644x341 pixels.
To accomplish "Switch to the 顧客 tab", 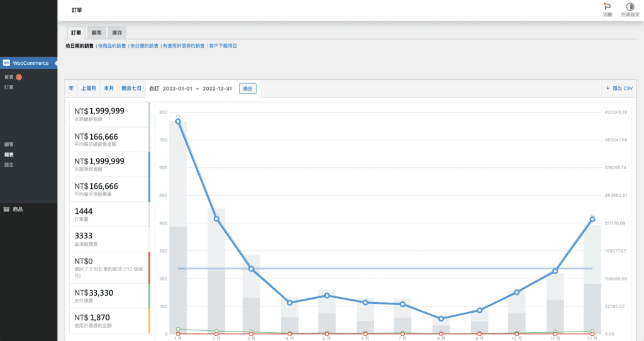I will point(96,32).
